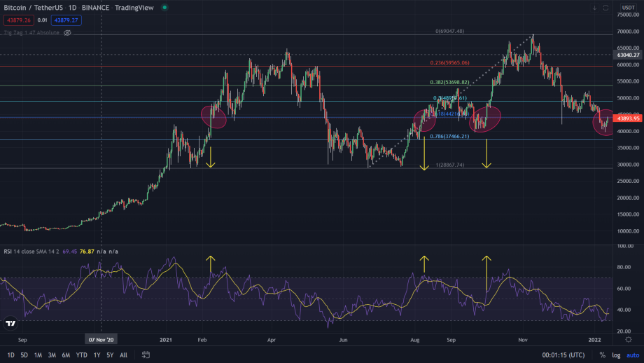Click the 43893.95 current price label
Viewport: 644px width, 363px height.
point(628,118)
